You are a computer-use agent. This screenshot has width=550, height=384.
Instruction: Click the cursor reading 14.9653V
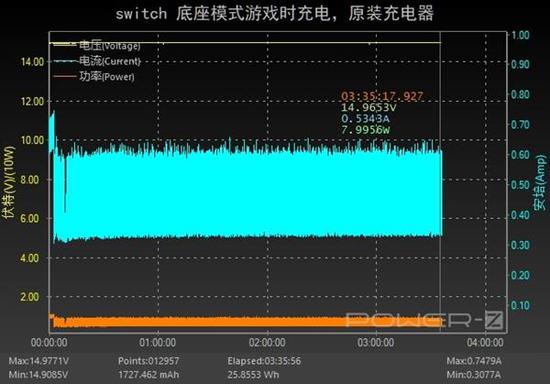click(x=368, y=107)
